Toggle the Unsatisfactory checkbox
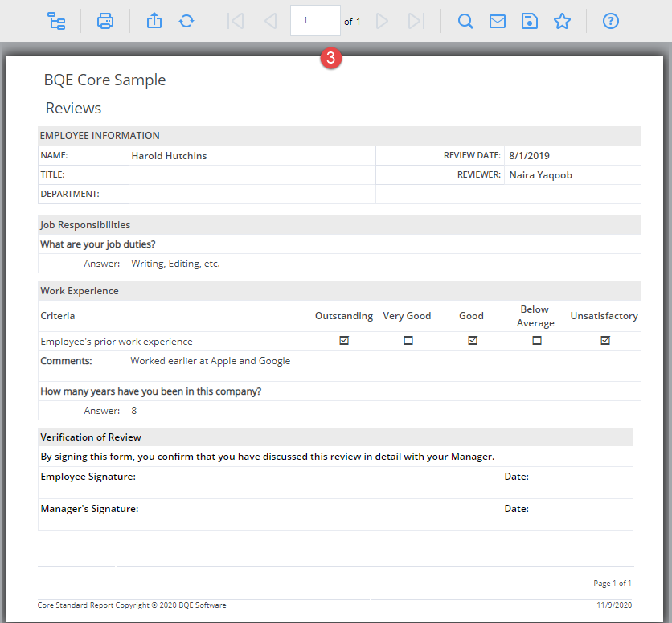The height and width of the screenshot is (623, 672). click(605, 341)
